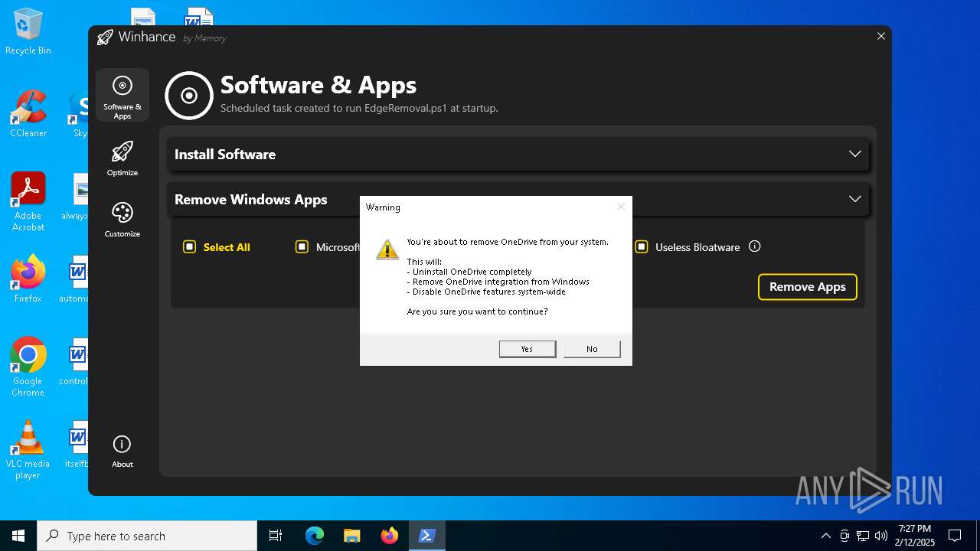Open PowerShell from the taskbar
This screenshot has width=980, height=551.
coord(426,536)
